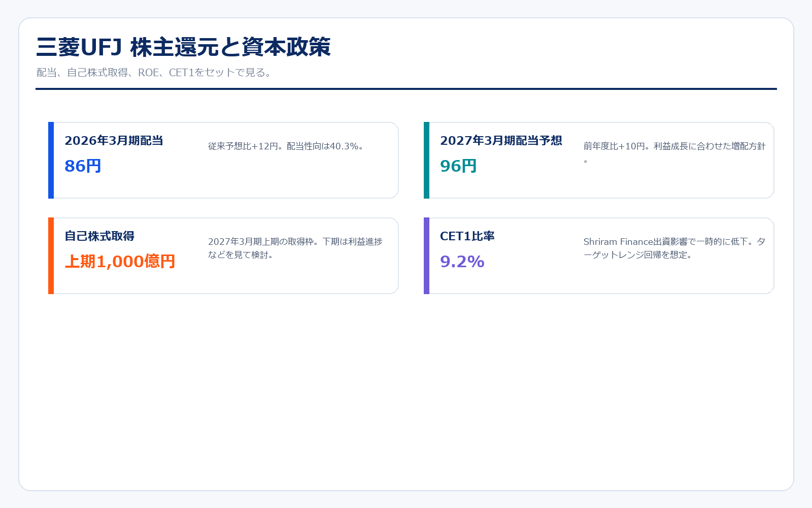Click the note mentioning Shriram Finance出資影響

coord(674,248)
